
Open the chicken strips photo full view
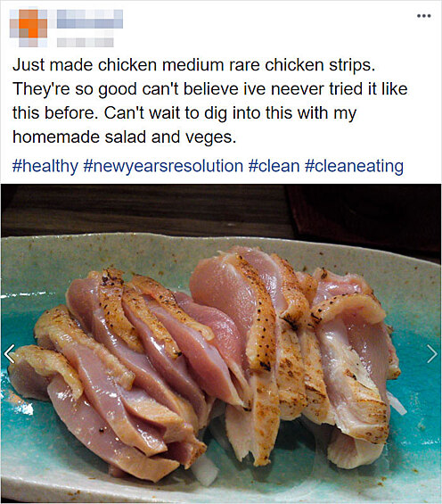point(221,343)
